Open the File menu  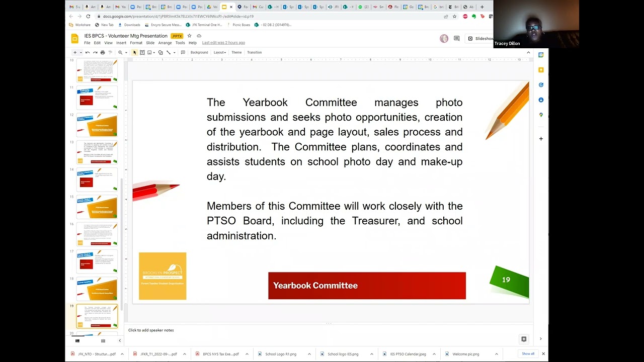[x=87, y=43]
